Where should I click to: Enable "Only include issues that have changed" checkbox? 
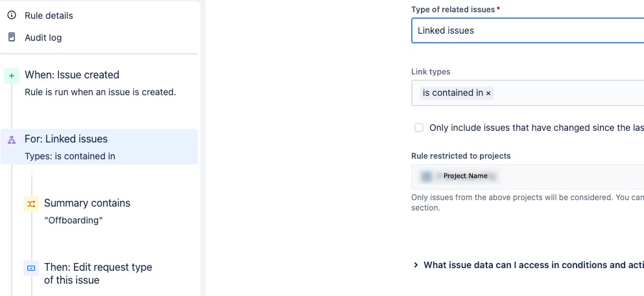click(x=419, y=128)
